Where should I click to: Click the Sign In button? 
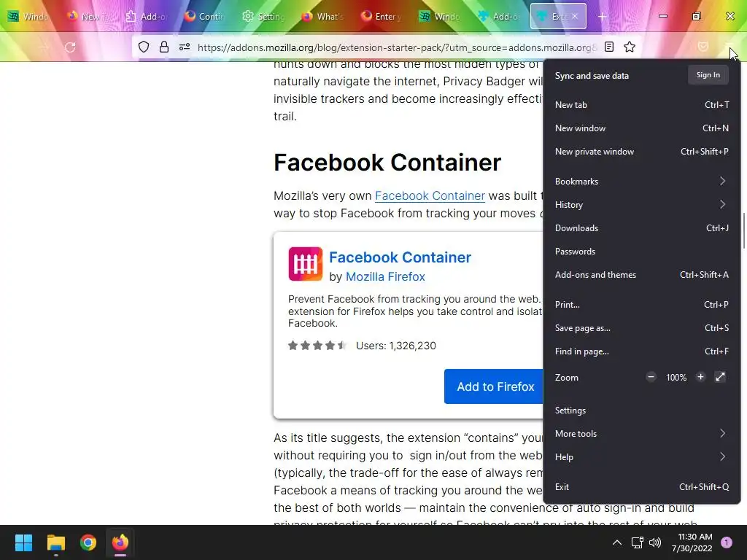tap(708, 75)
